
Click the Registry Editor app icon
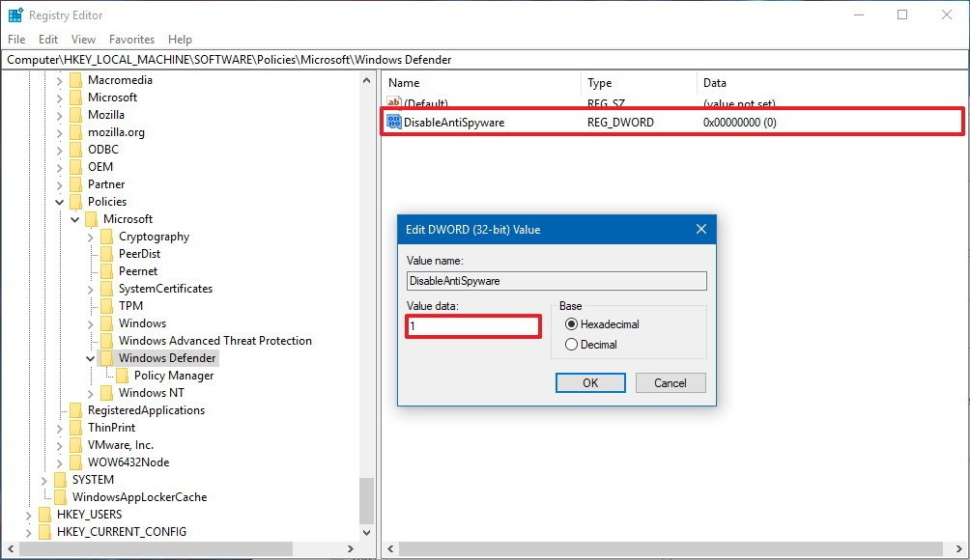(14, 14)
